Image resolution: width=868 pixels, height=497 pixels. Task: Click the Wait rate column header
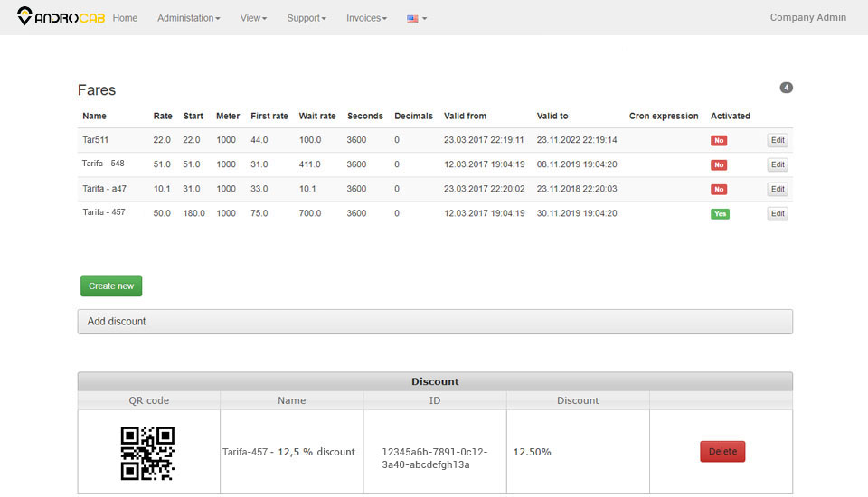[317, 116]
